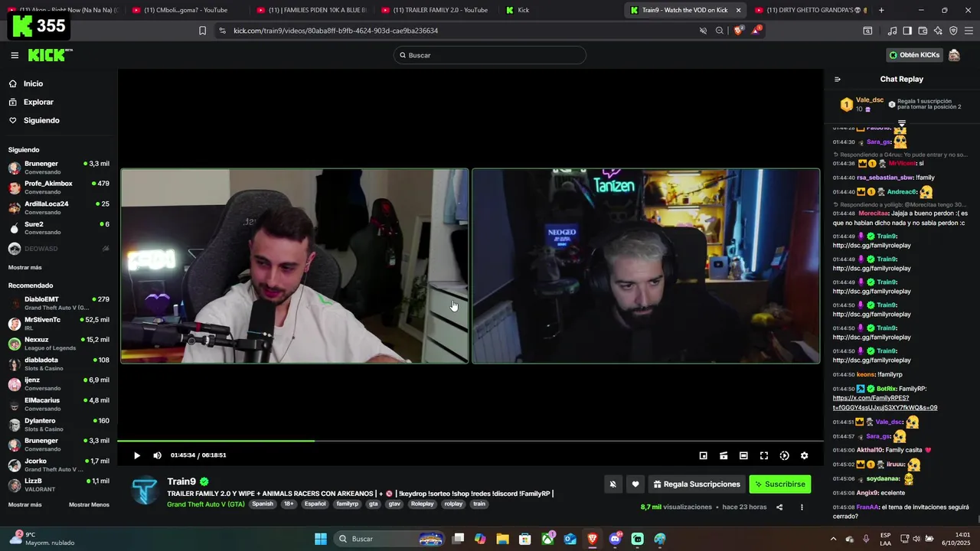Open Explorar in the sidebar

(38, 102)
